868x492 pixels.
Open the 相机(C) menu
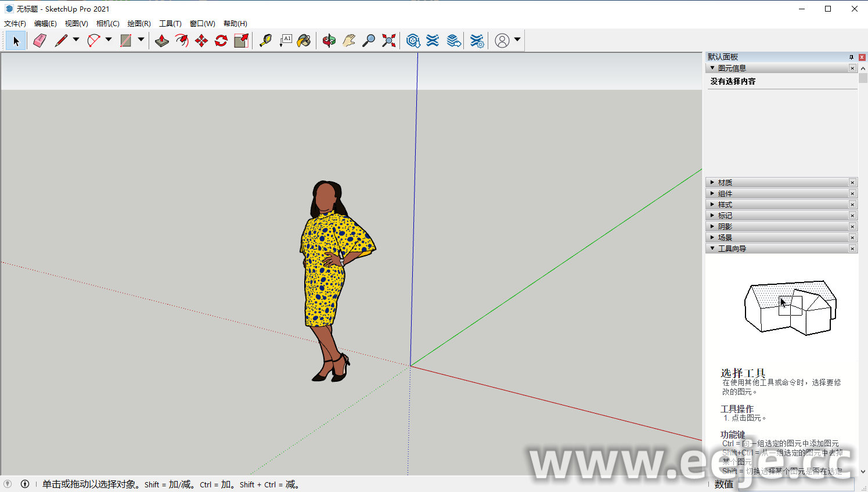107,24
